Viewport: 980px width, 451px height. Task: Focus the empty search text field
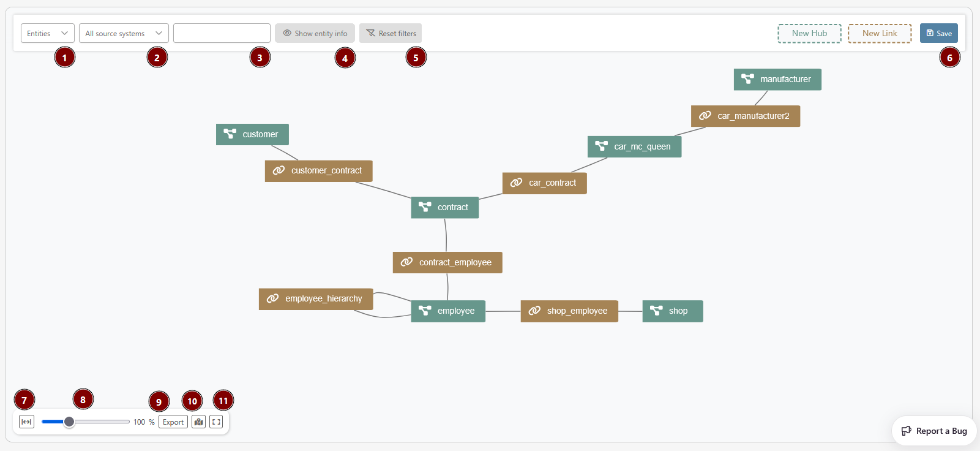(x=222, y=33)
